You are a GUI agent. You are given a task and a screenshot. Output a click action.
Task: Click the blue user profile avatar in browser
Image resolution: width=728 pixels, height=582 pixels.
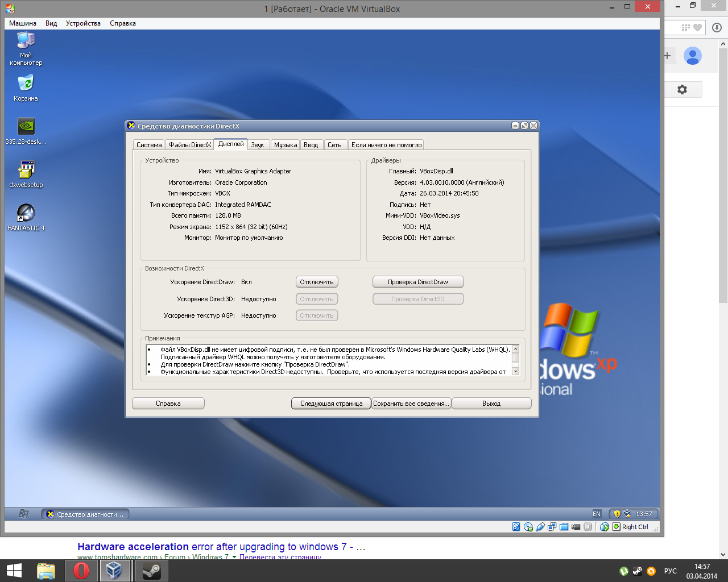[692, 56]
